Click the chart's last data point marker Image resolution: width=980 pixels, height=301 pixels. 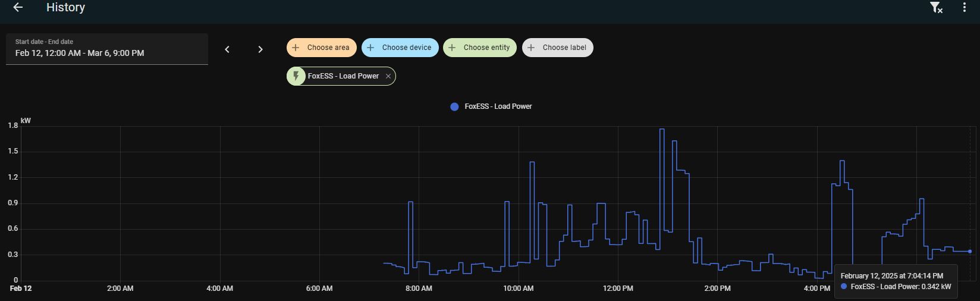[970, 252]
